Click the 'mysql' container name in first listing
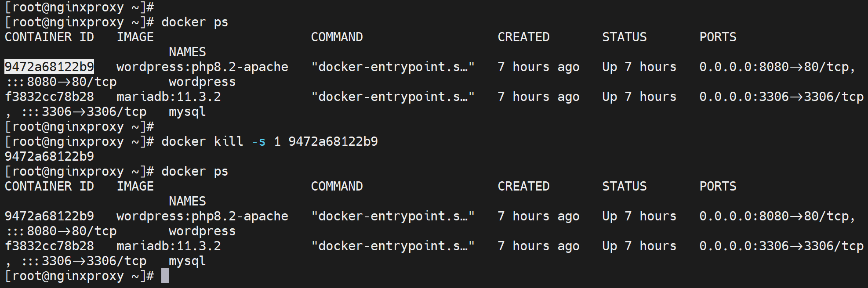This screenshot has width=868, height=288. point(187,112)
